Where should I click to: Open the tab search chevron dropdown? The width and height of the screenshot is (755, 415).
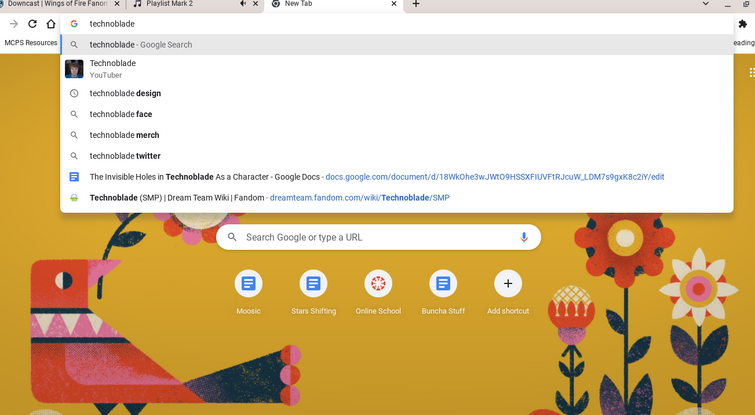(x=705, y=3)
